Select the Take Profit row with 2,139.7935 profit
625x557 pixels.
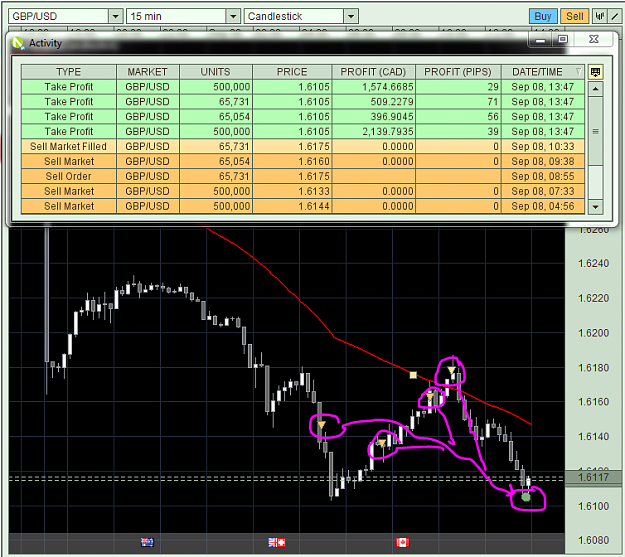(x=303, y=132)
